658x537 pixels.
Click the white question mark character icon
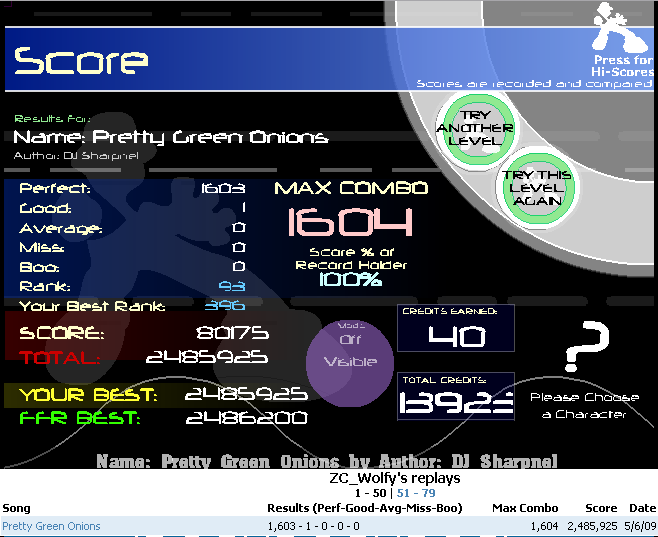click(x=585, y=347)
